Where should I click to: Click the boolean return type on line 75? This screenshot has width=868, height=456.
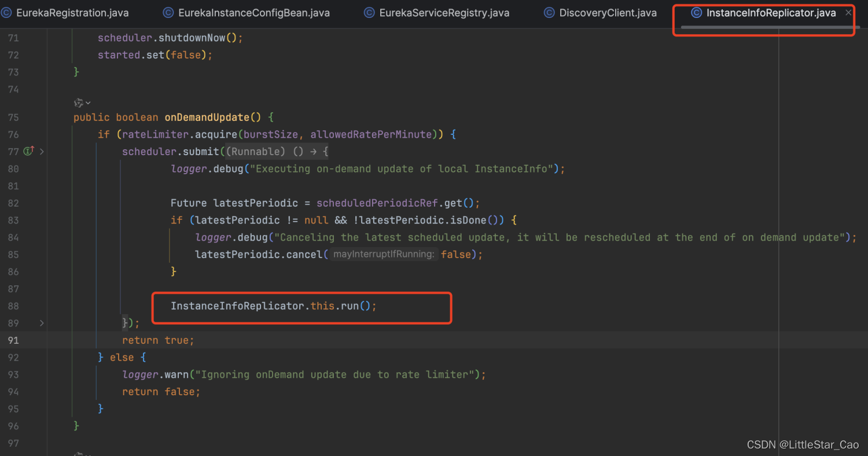pyautogui.click(x=137, y=117)
